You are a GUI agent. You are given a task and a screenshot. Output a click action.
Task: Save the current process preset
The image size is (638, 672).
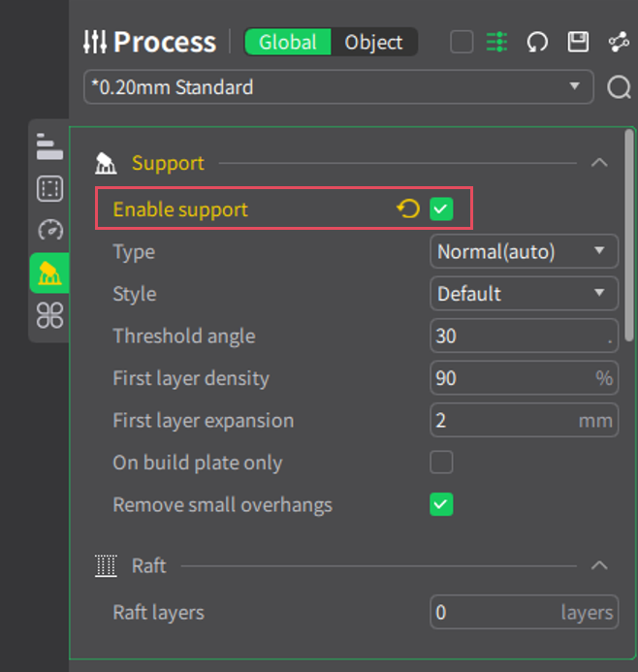pyautogui.click(x=578, y=42)
